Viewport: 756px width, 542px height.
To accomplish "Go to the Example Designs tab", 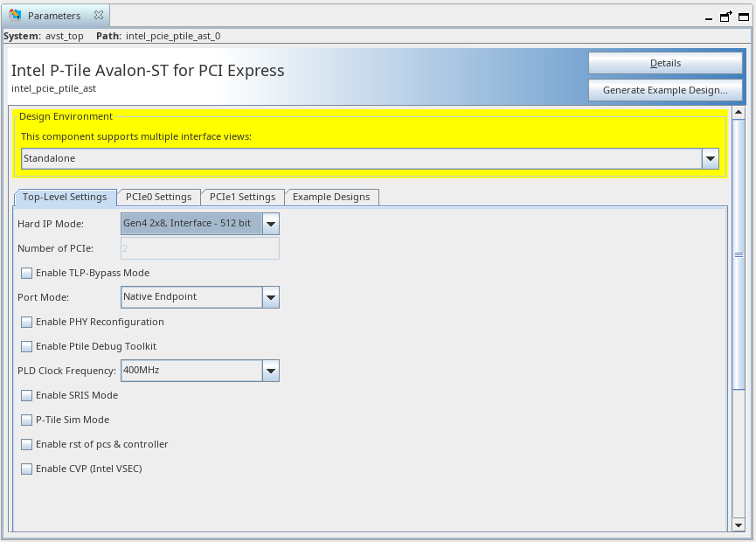I will coord(331,198).
